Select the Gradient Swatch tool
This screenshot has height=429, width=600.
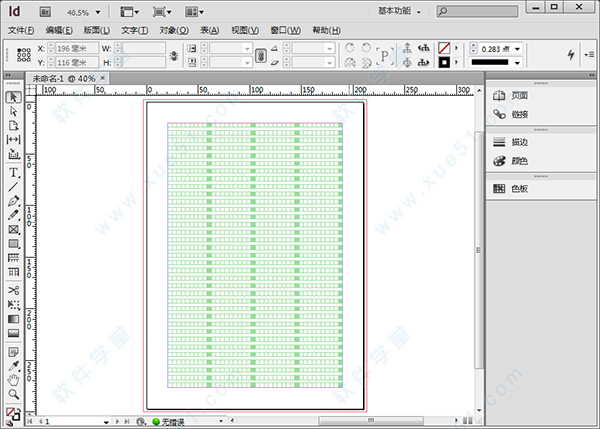[x=13, y=319]
